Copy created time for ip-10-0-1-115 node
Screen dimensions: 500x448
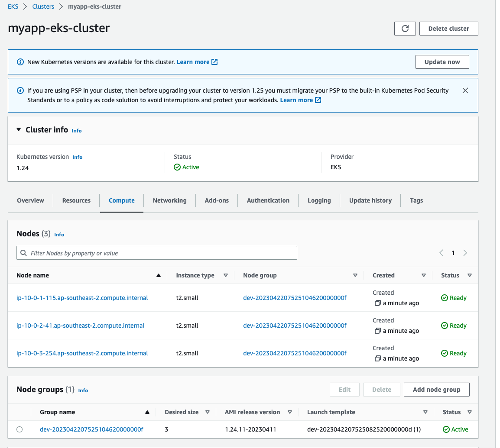(377, 303)
